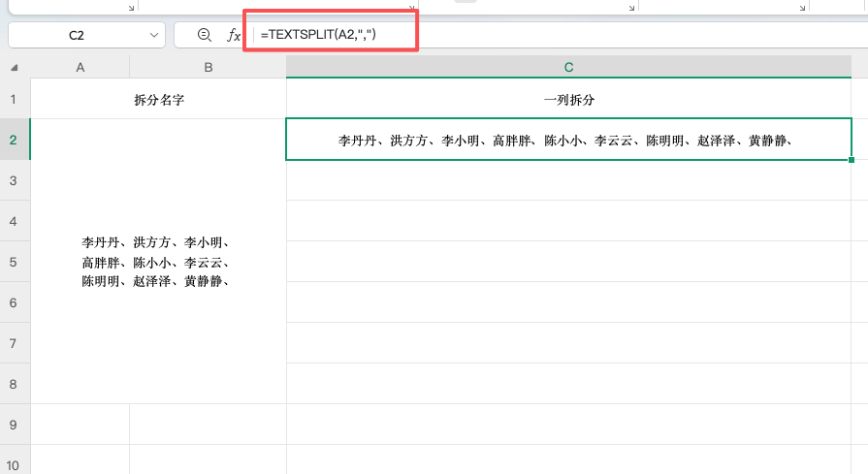Click the 一列拆分 header cell
This screenshot has width=868, height=474.
[568, 99]
